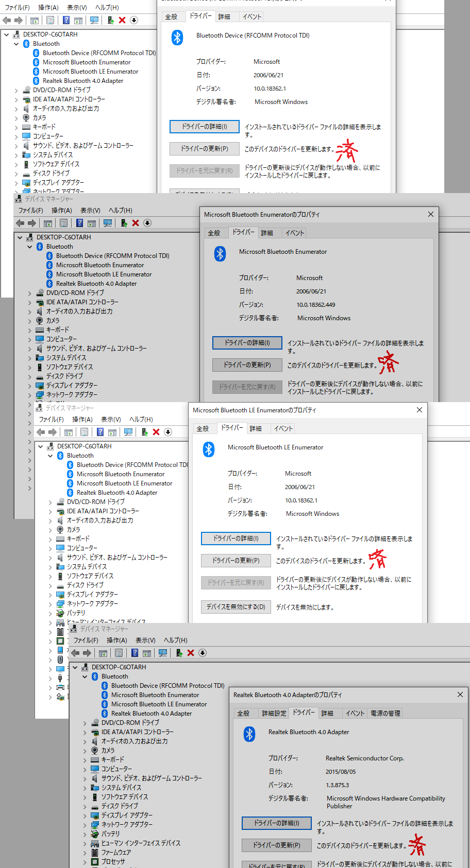The height and width of the screenshot is (868, 470).
Task: Collapse Bluetooth node beside Realtek dialog
Action: click(x=85, y=676)
